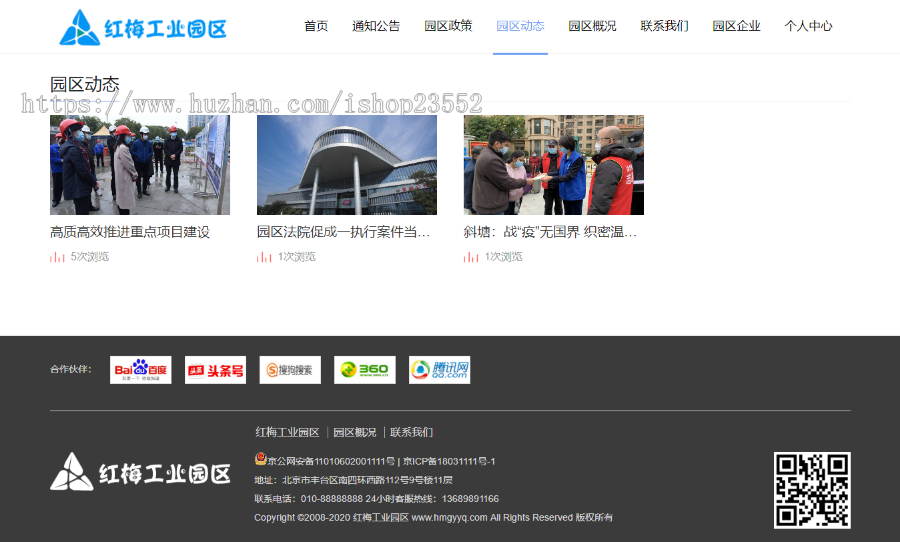Open the 园区政策 menu item
The image size is (900, 542).
click(x=448, y=26)
